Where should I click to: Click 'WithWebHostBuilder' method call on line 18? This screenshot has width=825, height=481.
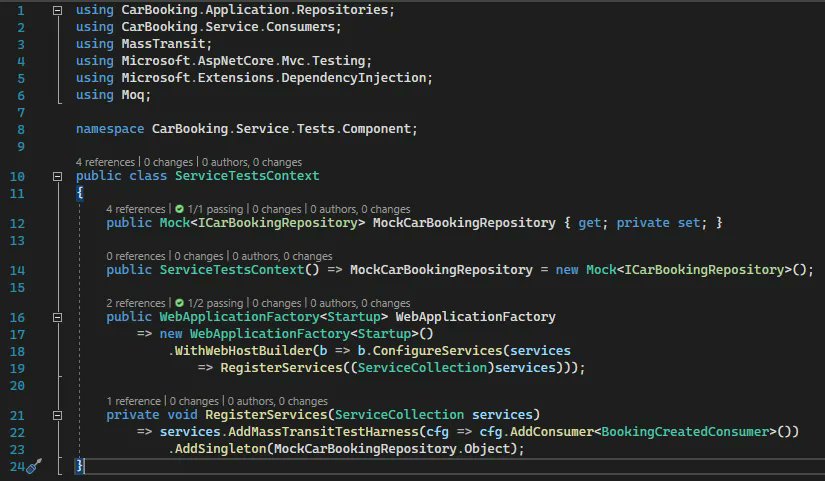[x=243, y=350]
